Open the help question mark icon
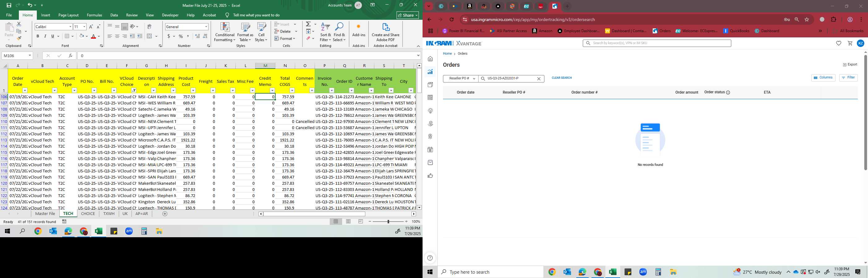 430,258
